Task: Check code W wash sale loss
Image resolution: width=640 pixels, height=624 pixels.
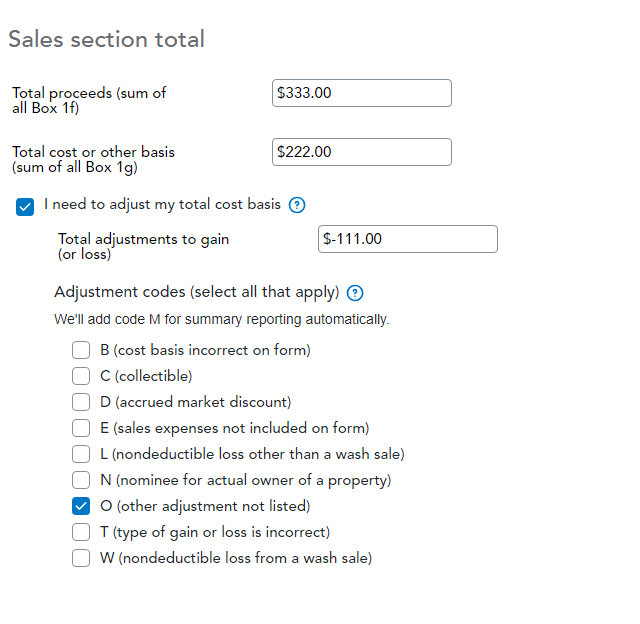Action: [81, 558]
